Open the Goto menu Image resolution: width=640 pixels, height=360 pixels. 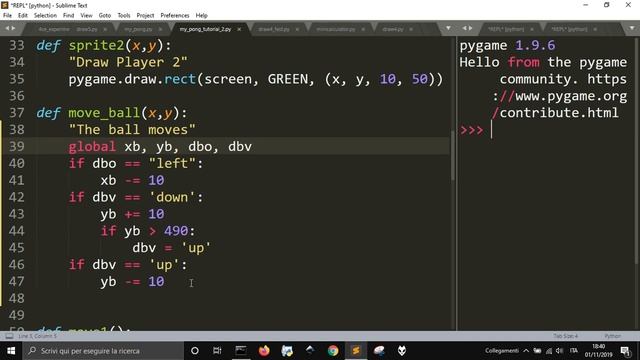[104, 16]
